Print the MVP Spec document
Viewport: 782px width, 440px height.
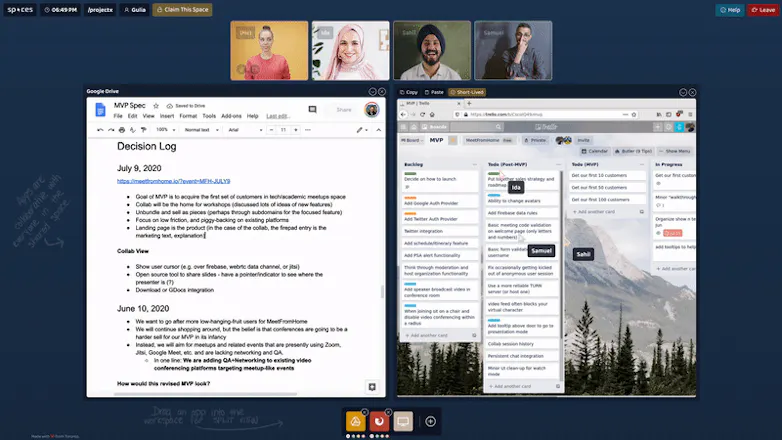122,130
